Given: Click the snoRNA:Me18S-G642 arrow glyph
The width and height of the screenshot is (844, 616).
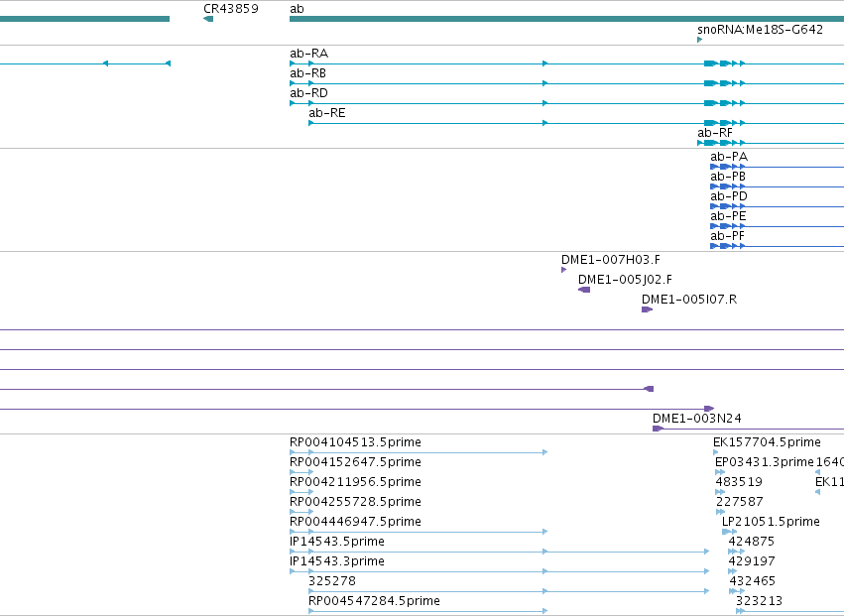Looking at the screenshot, I should click(x=700, y=40).
